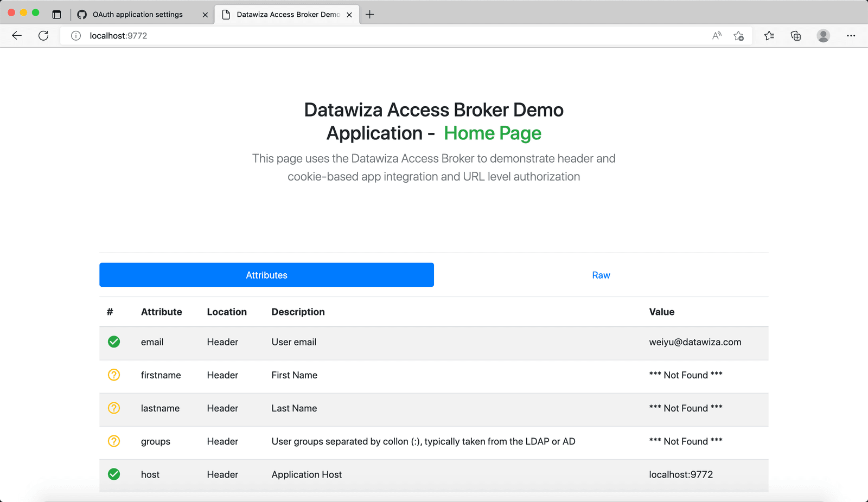Click the Home Page green heading text

coord(493,133)
